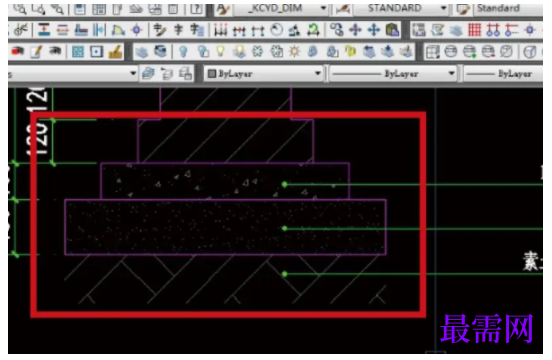Click the sun thaw layers icon
The height and width of the screenshot is (360, 552).
tap(294, 52)
